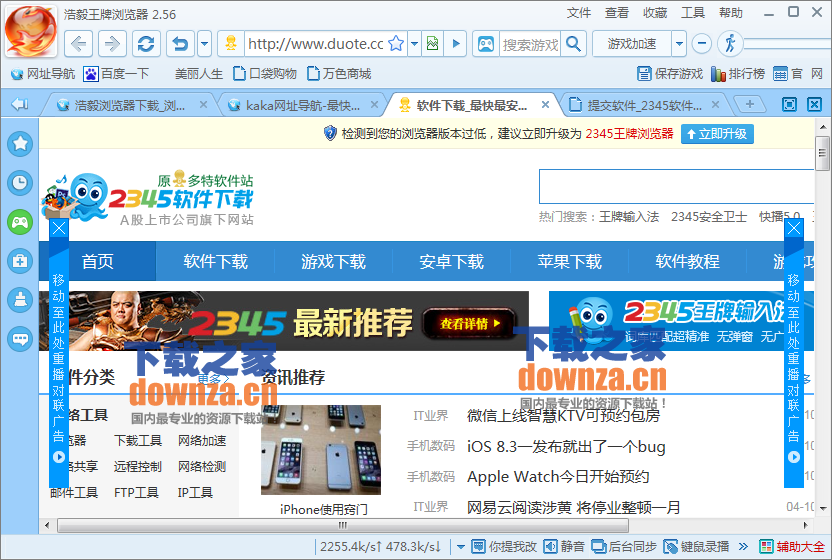
Task: Open 辅助大全 in status bar
Action: pos(793,546)
